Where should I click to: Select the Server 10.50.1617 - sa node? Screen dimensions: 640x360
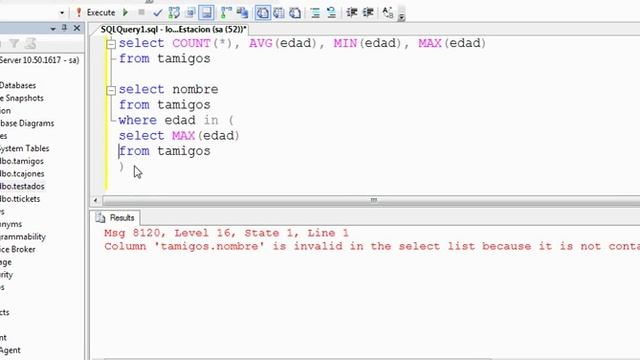(x=40, y=60)
